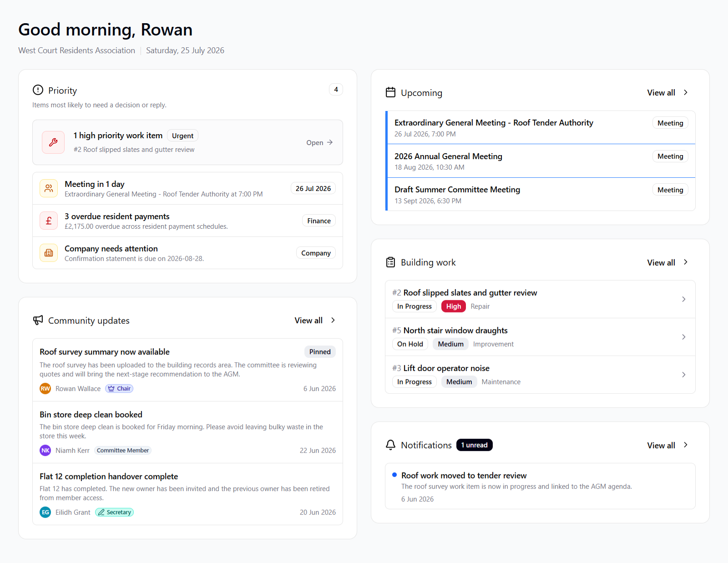The height and width of the screenshot is (563, 728).
Task: Click the Repair category label
Action: 480,306
